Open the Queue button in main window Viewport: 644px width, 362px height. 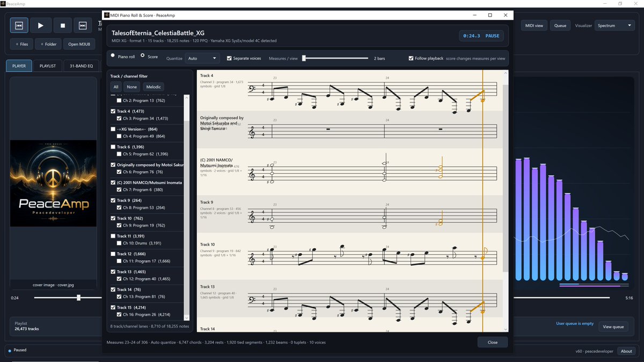(x=560, y=25)
